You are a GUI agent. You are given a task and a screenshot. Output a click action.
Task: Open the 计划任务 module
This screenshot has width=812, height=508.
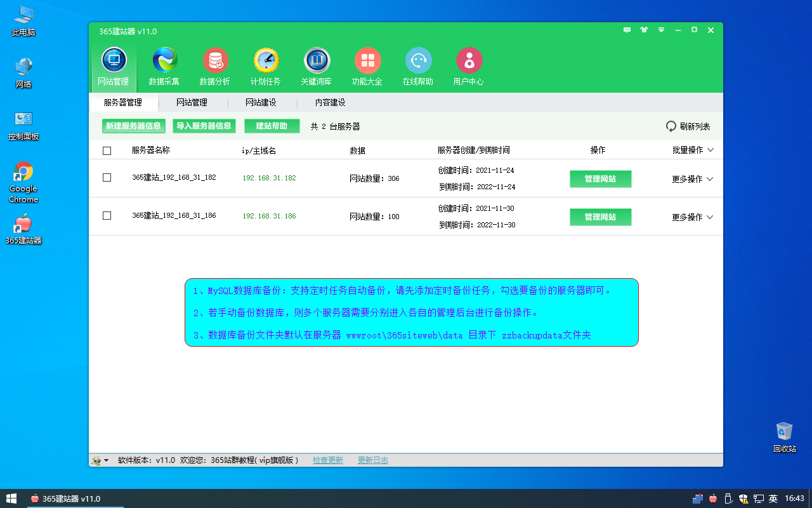click(266, 67)
